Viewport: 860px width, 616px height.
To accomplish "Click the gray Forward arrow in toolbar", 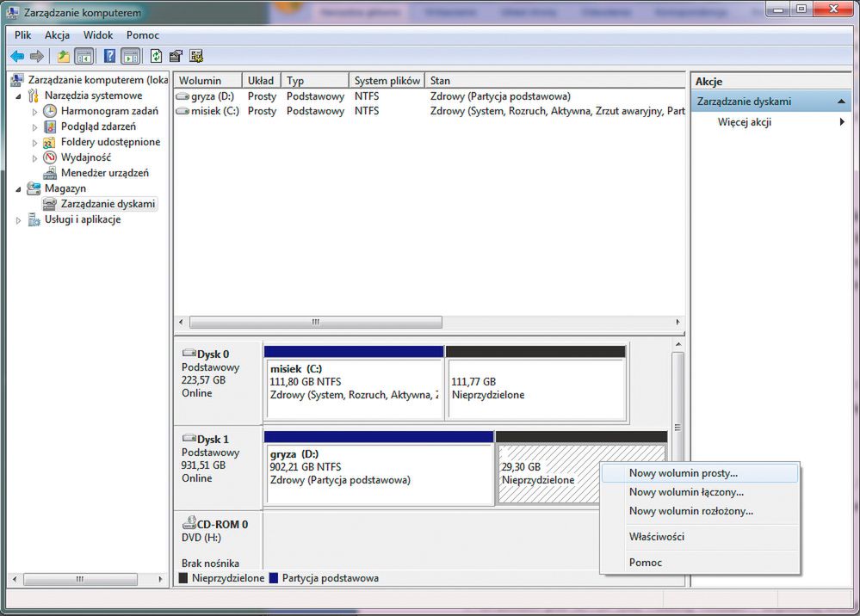I will (37, 56).
